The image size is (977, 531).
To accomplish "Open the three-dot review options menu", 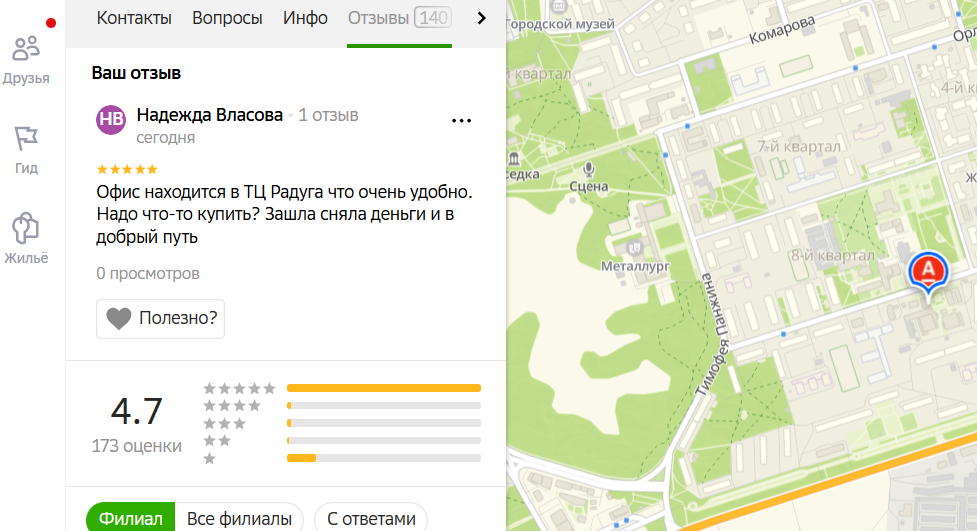I will point(461,120).
